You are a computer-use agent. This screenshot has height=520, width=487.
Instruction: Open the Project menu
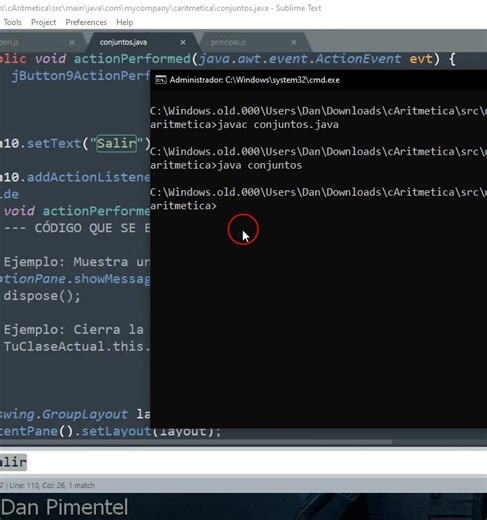[x=43, y=22]
